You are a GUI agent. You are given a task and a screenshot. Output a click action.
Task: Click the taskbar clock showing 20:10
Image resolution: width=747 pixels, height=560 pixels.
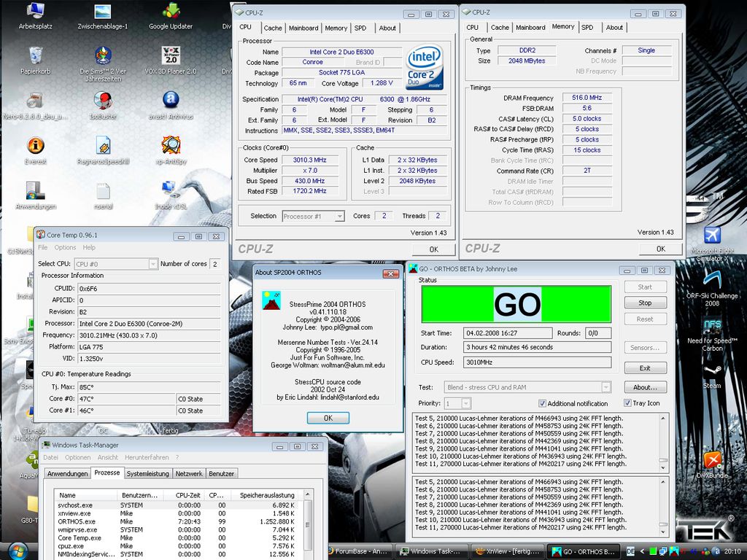(x=732, y=551)
